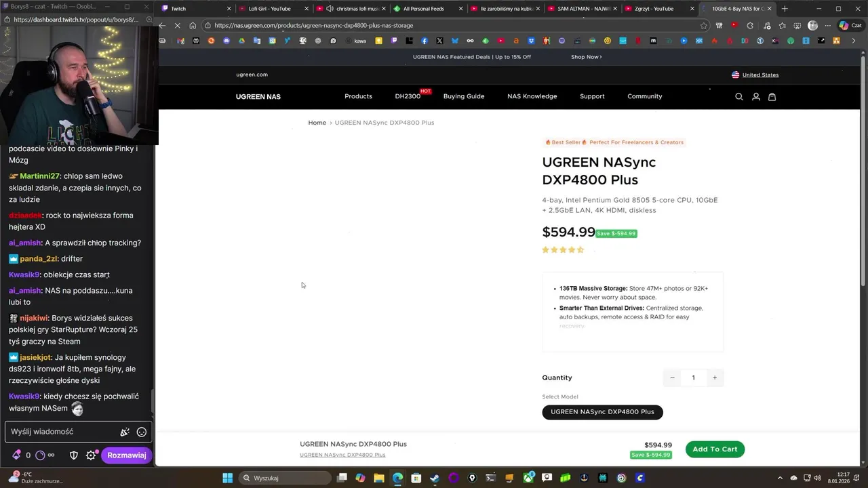This screenshot has width=868, height=488.
Task: Click ugreen.com link in top bar
Action: (252, 75)
